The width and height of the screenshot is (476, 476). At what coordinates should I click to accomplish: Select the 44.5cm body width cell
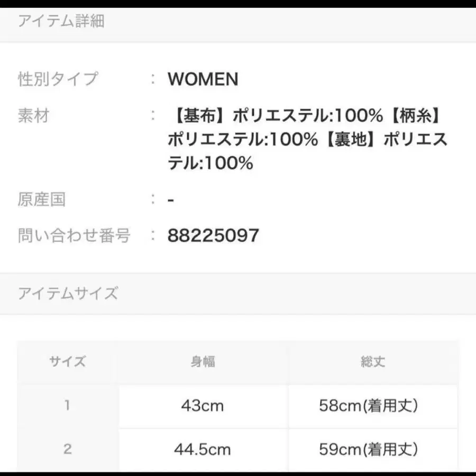203,450
